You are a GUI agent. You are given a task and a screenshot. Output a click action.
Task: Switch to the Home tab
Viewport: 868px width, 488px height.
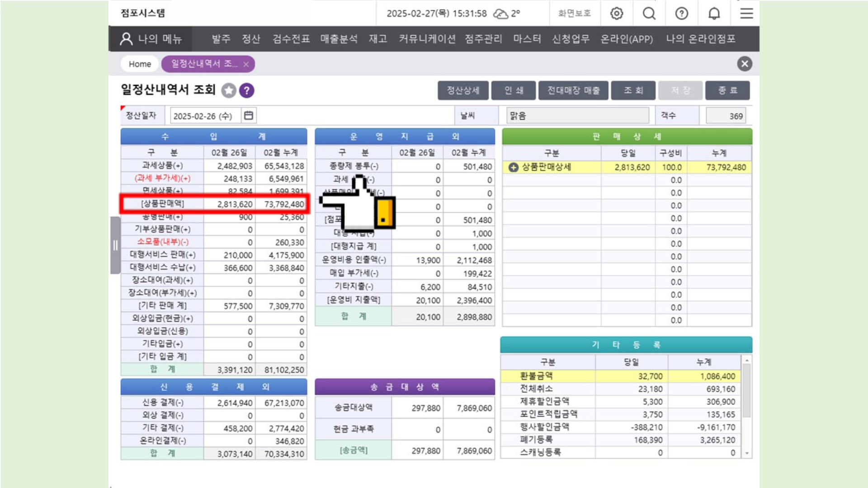(140, 64)
